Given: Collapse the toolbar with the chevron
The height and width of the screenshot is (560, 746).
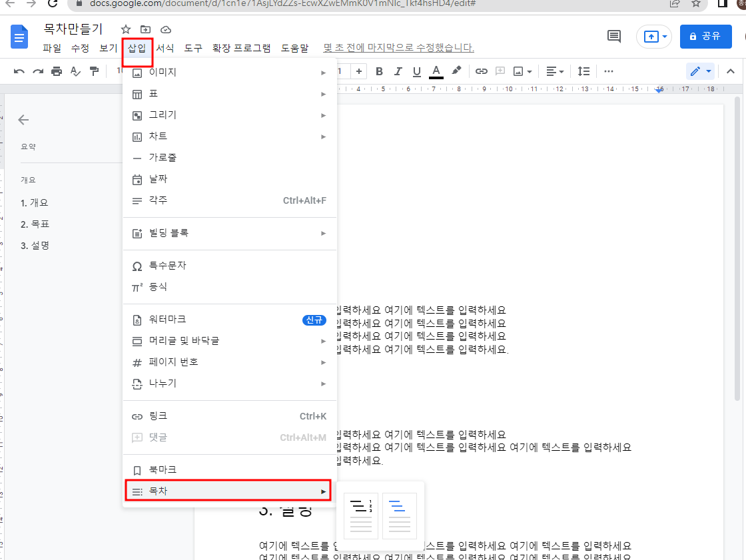Looking at the screenshot, I should tap(731, 71).
